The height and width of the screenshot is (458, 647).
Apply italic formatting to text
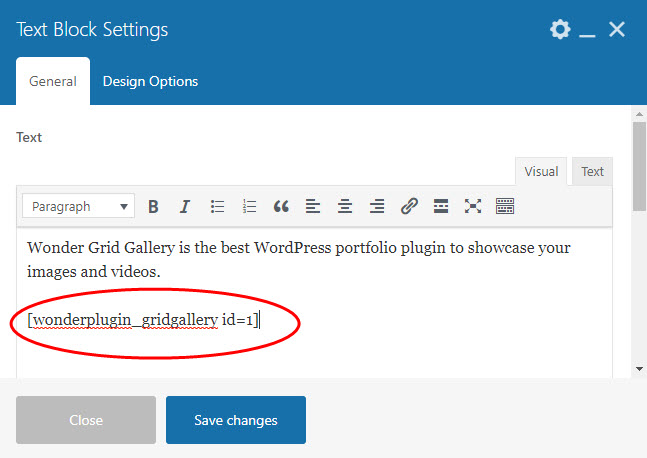[x=185, y=207]
